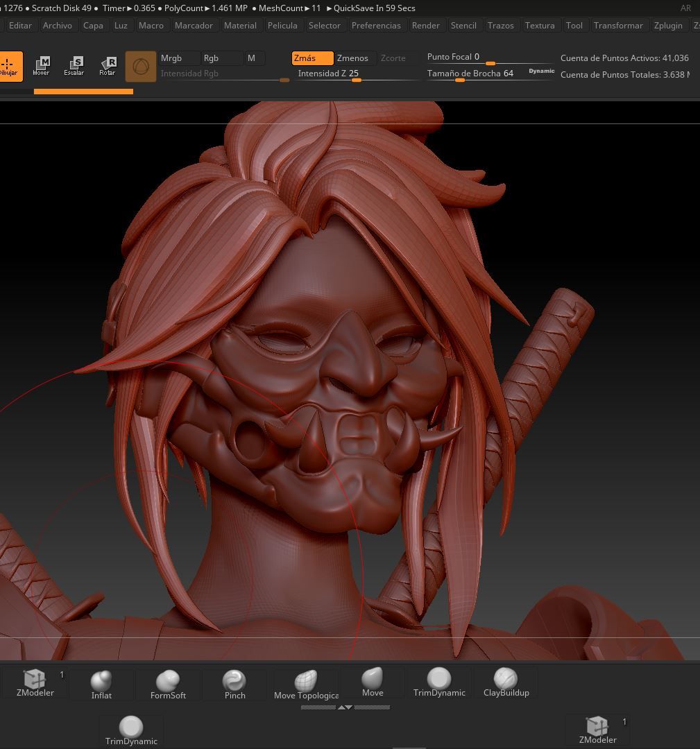Click Cuenta de Puntos Activos: 41,036

[x=624, y=58]
